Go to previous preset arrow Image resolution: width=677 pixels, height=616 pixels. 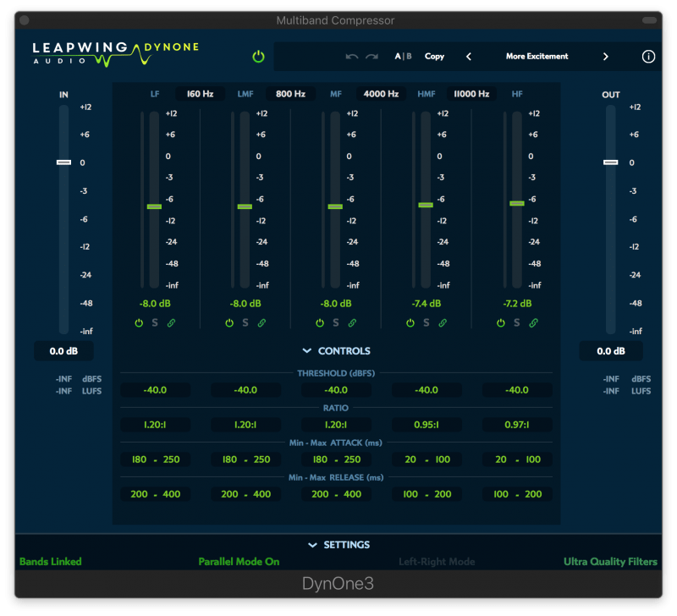469,57
